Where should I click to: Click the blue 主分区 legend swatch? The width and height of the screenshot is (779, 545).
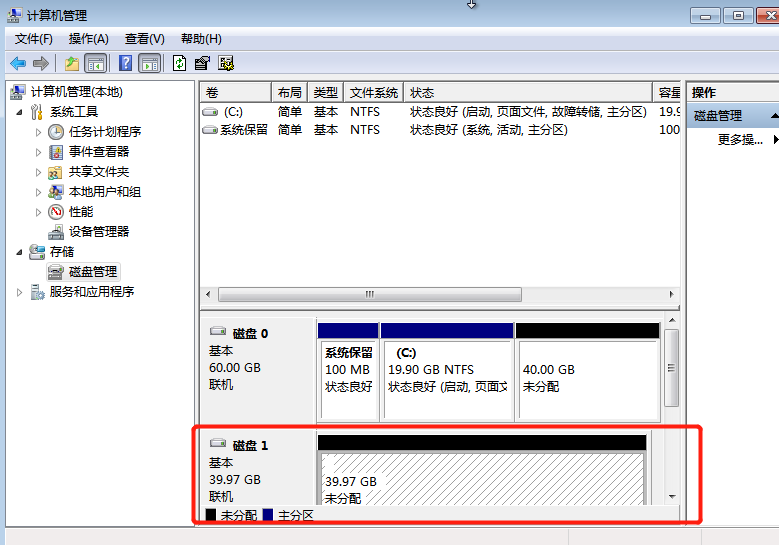pyautogui.click(x=268, y=515)
